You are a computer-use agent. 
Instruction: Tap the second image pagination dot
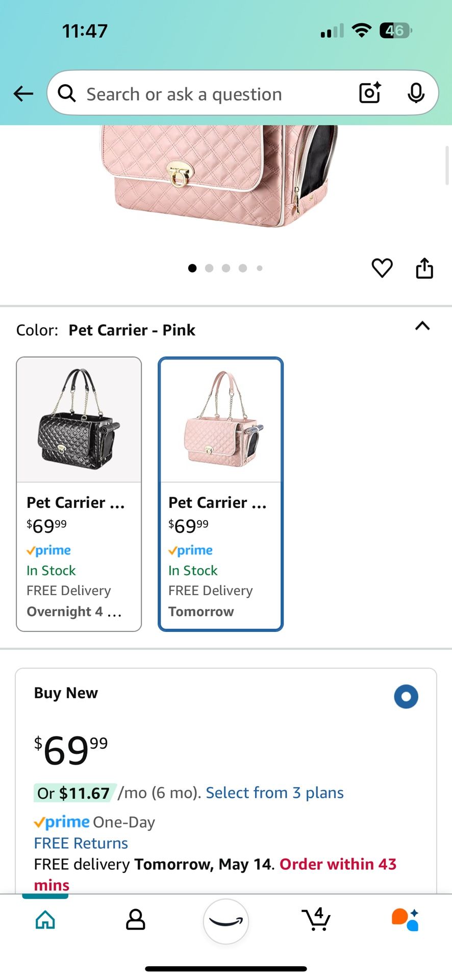click(x=209, y=268)
